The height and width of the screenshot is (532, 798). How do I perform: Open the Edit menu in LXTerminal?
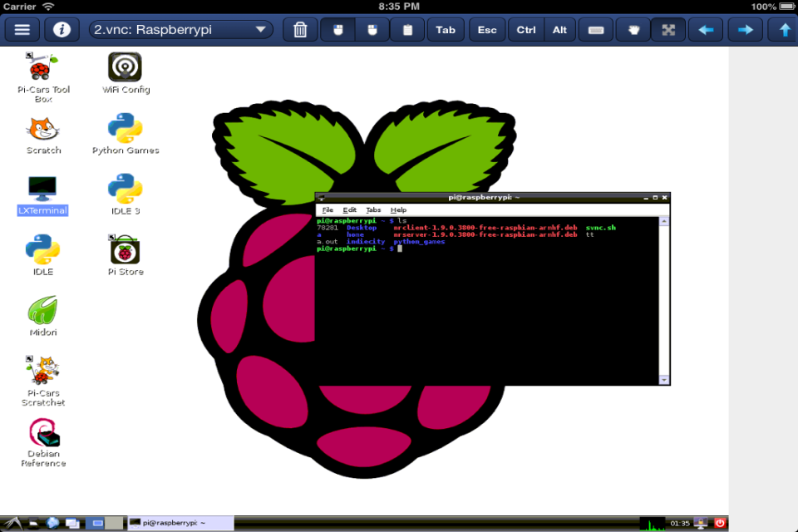tap(349, 209)
